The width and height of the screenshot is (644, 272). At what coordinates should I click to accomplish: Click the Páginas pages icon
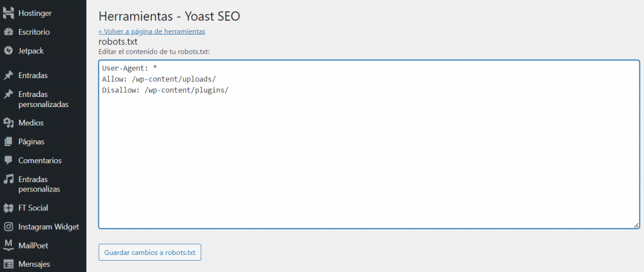click(x=9, y=142)
